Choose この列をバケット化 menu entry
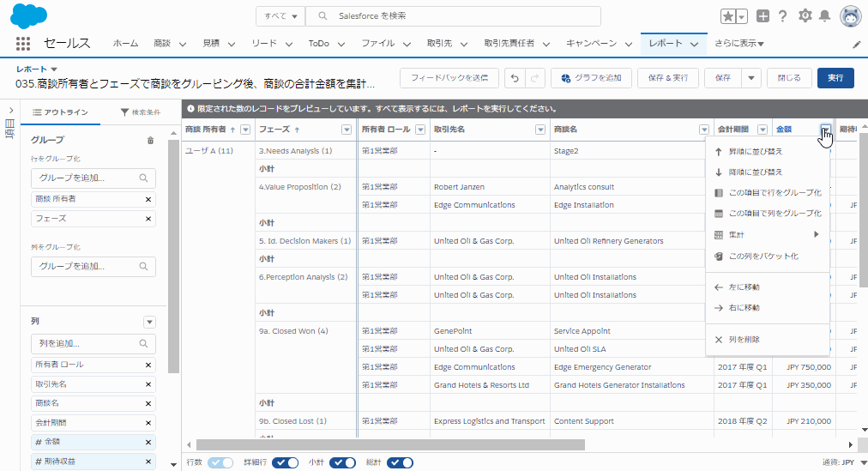This screenshot has width=868, height=471. point(768,257)
